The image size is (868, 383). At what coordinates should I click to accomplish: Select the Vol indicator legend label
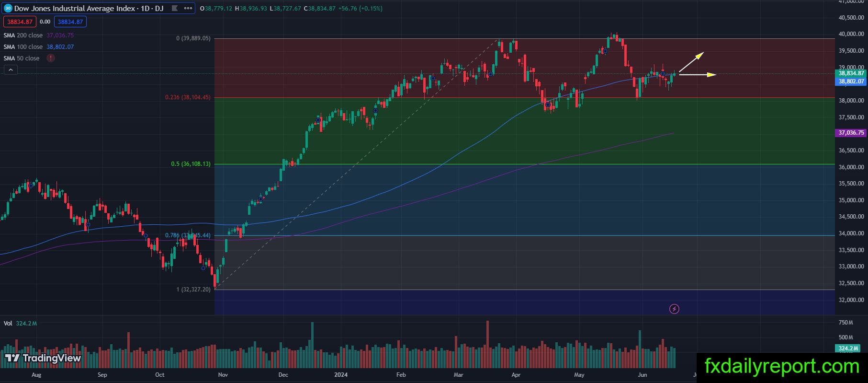pos(8,323)
